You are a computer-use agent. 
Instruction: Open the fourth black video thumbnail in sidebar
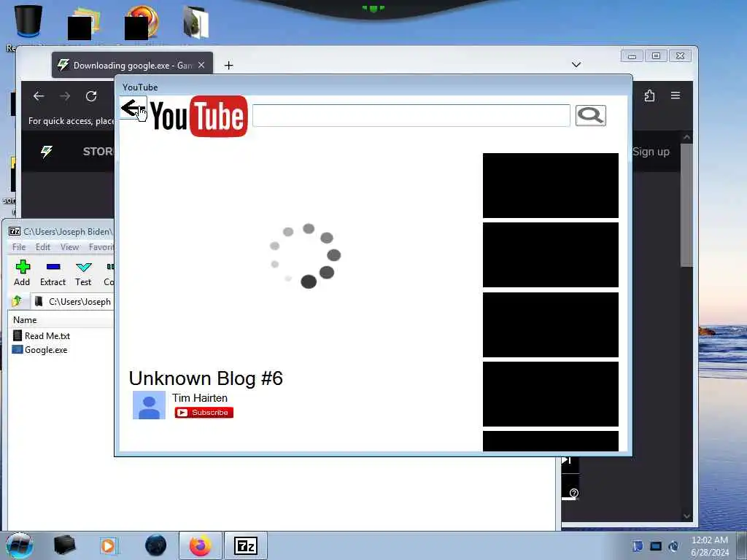[551, 394]
